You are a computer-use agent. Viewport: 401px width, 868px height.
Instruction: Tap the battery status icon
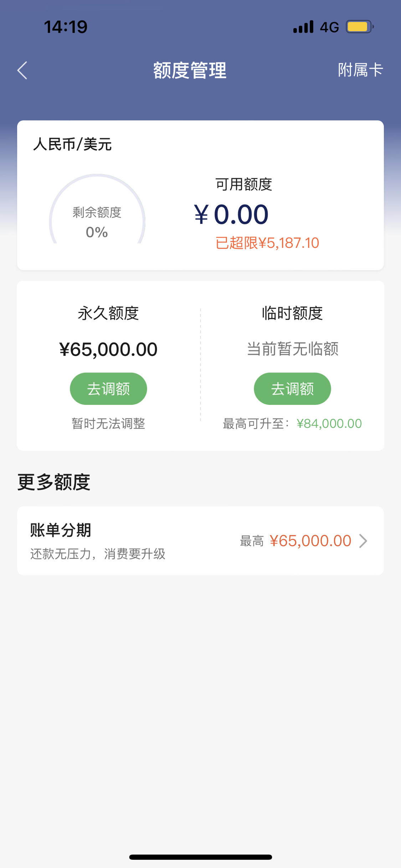(360, 27)
